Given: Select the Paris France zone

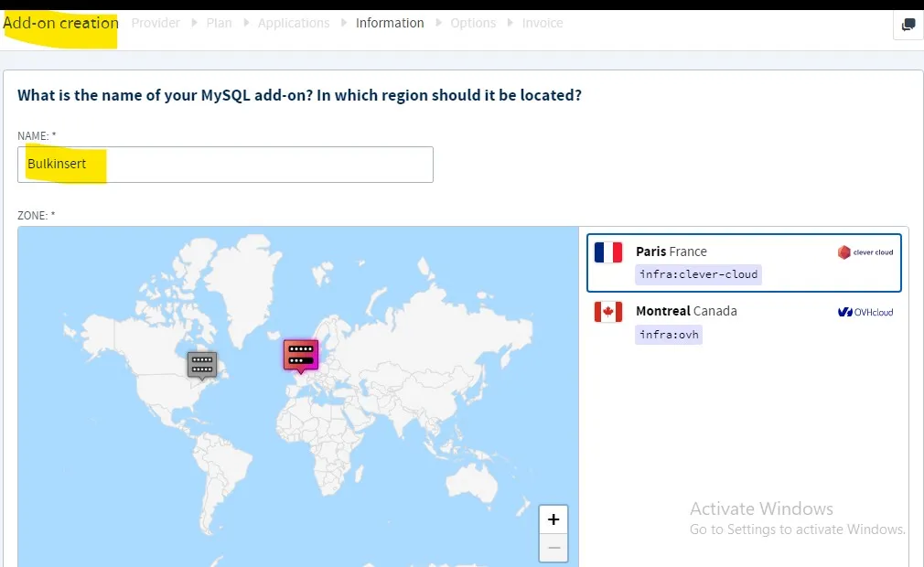Looking at the screenshot, I should tap(744, 262).
